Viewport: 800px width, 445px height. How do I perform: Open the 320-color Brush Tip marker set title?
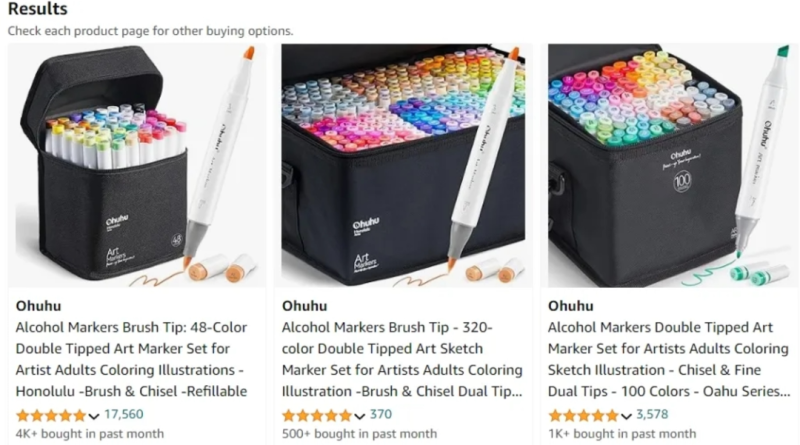(x=402, y=359)
